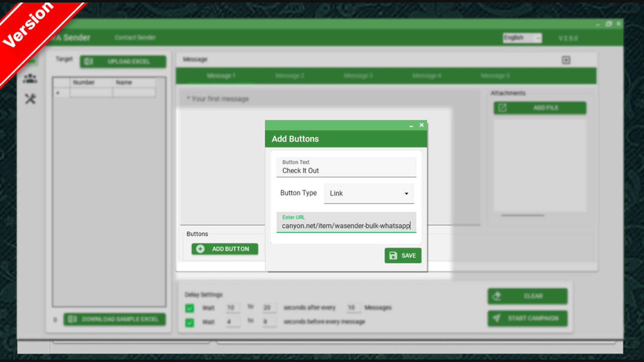The width and height of the screenshot is (644, 362).
Task: Open the English language dropdown
Action: (522, 38)
